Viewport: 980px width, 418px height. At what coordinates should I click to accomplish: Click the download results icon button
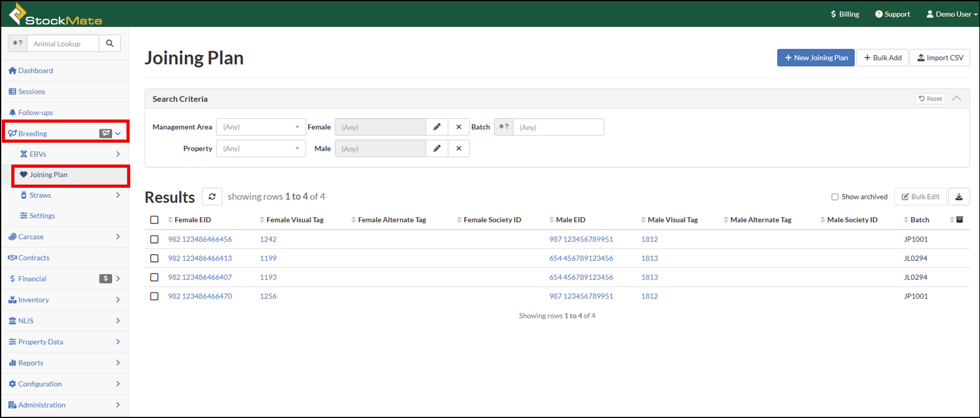pos(959,196)
